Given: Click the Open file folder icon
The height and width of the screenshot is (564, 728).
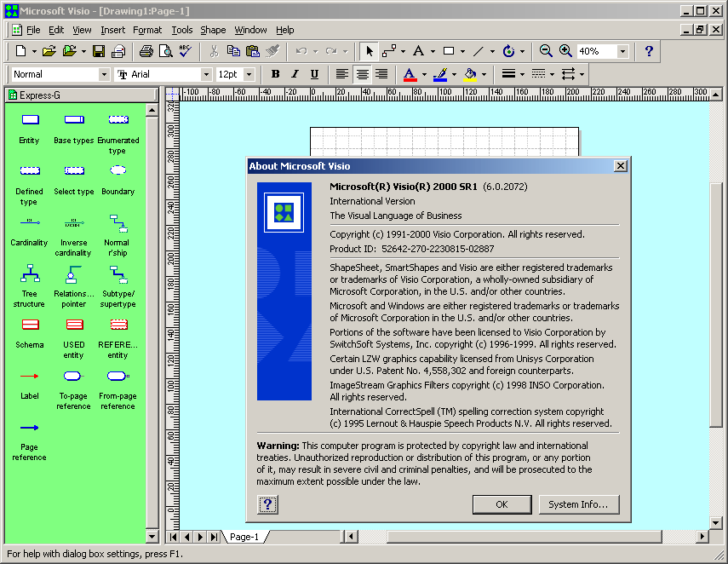Looking at the screenshot, I should [x=49, y=51].
